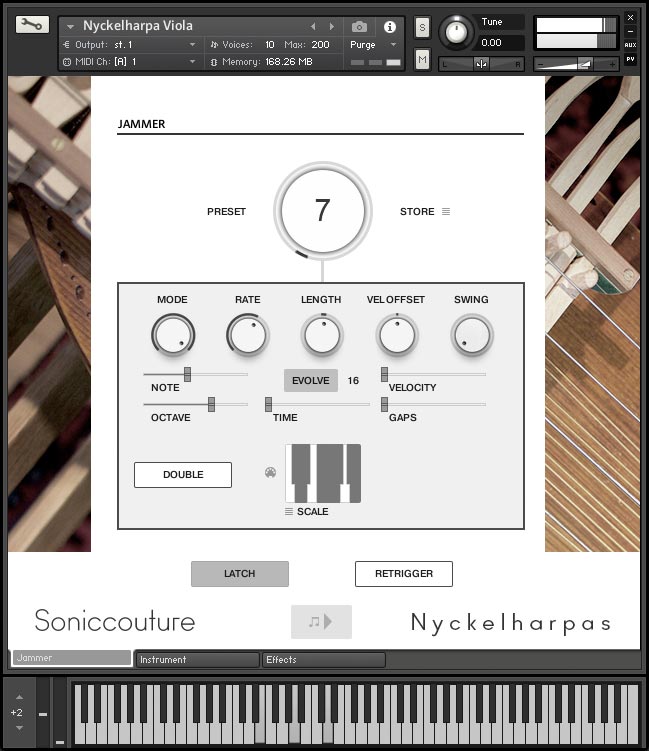Open the instrument name dropdown arrow

pos(70,27)
